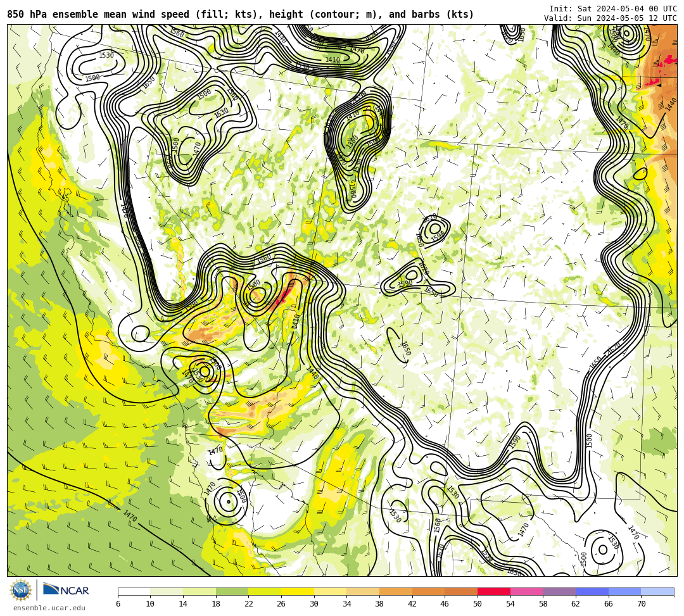Viewport: 684px width, 616px height.
Task: Click the orange 42-46 kt colorbar swatch
Action: [428, 592]
